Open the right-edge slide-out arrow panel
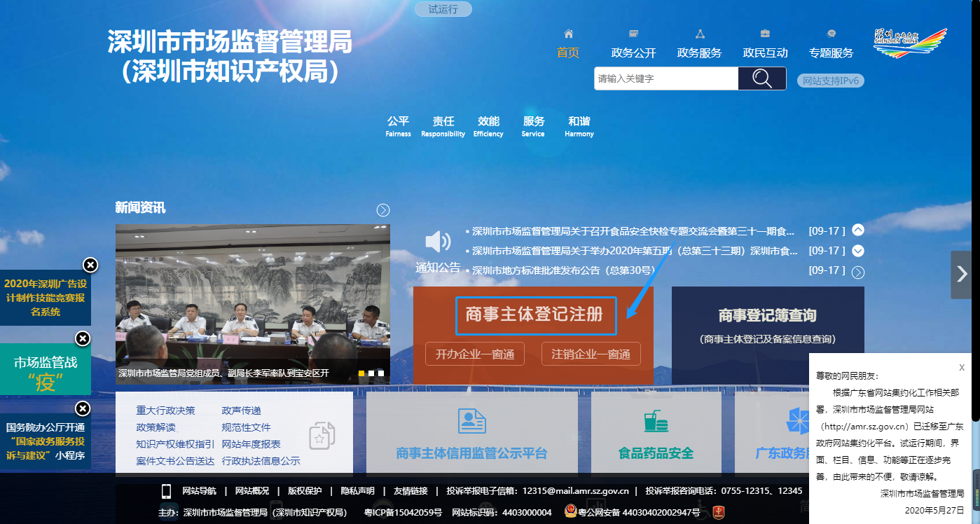 point(960,275)
